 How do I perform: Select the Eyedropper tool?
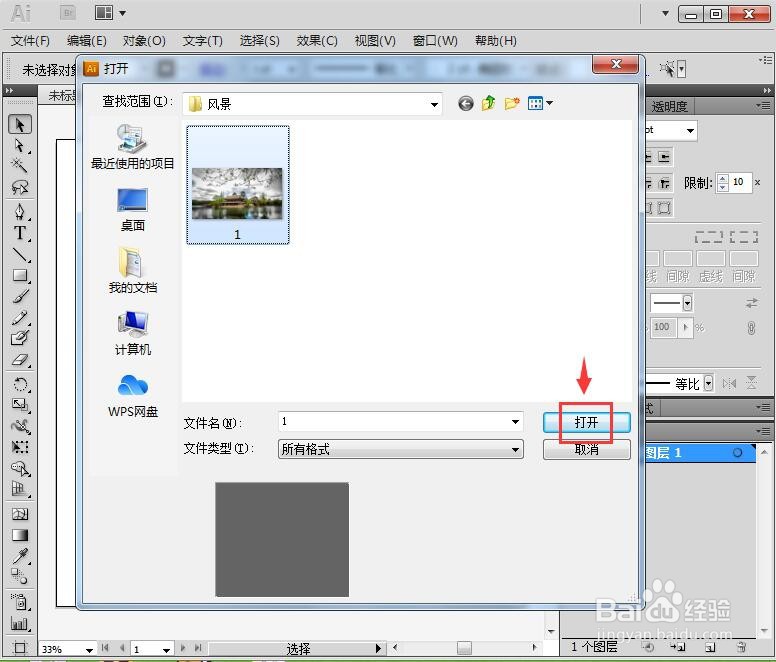pos(20,556)
